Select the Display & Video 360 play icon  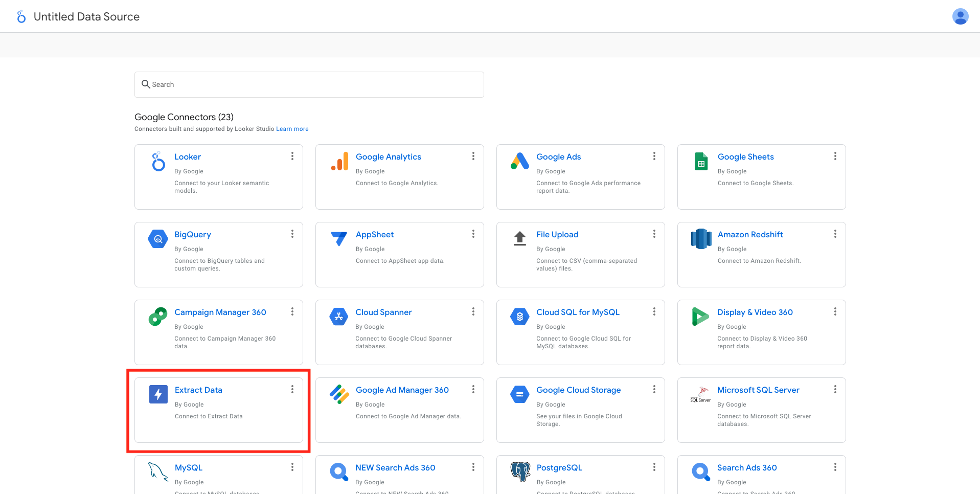point(700,317)
